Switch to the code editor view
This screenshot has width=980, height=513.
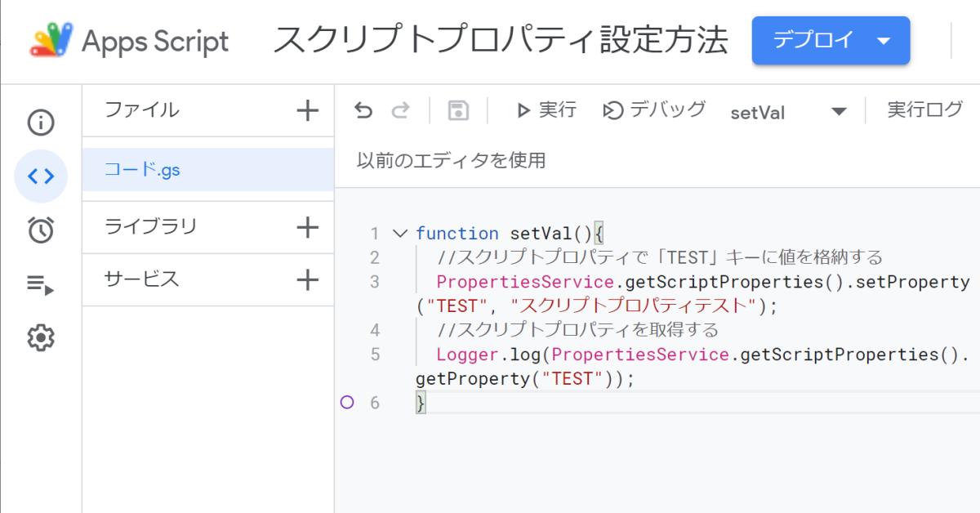pyautogui.click(x=41, y=176)
